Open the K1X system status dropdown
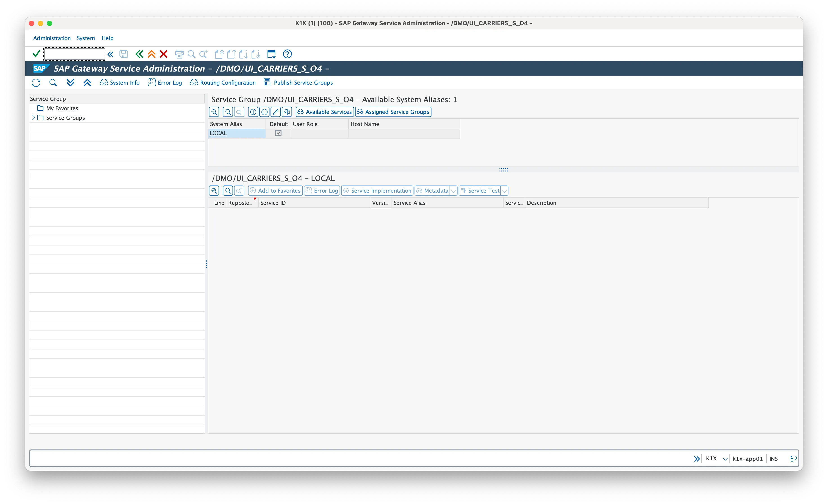The image size is (828, 504). [725, 459]
